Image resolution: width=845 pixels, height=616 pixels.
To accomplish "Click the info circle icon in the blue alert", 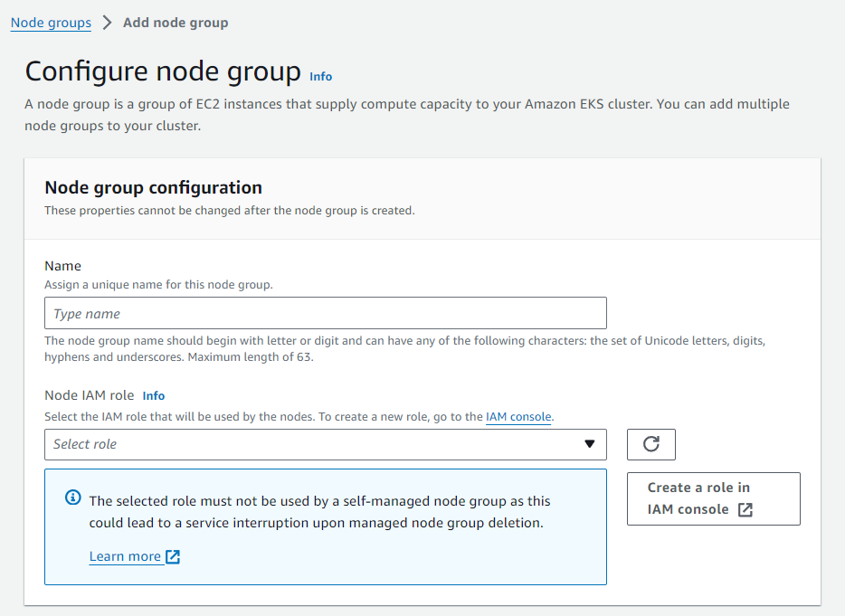I will click(73, 498).
